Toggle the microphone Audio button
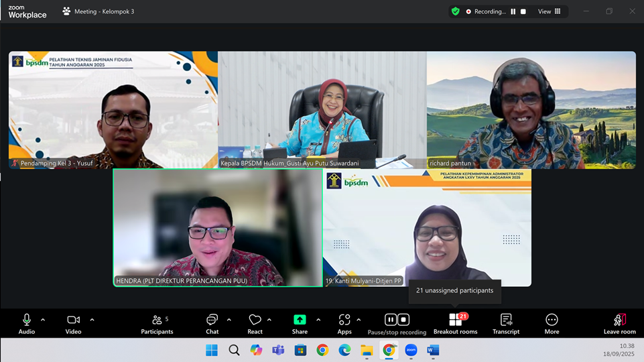The image size is (644, 362). [x=27, y=324]
